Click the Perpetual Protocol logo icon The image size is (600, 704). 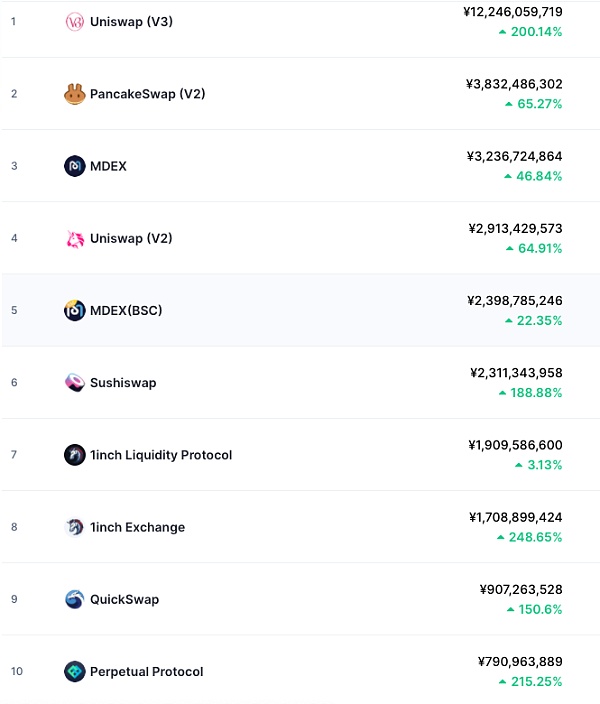75,672
